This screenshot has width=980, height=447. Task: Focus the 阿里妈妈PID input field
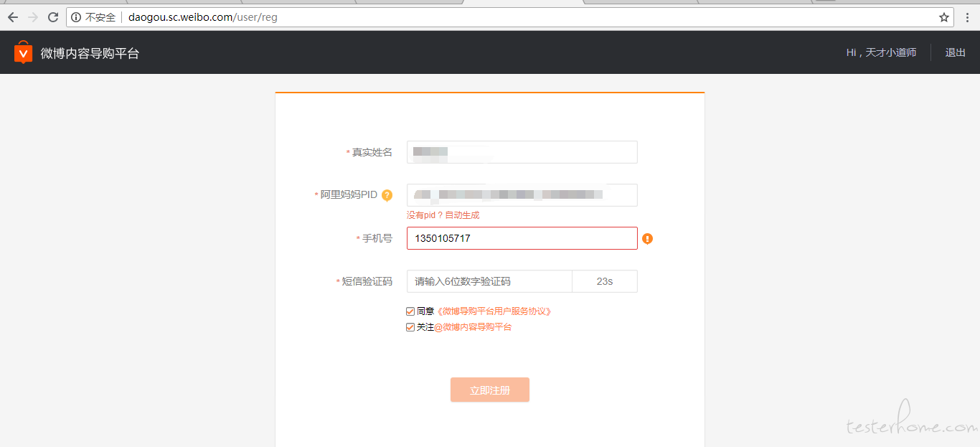[x=522, y=195]
